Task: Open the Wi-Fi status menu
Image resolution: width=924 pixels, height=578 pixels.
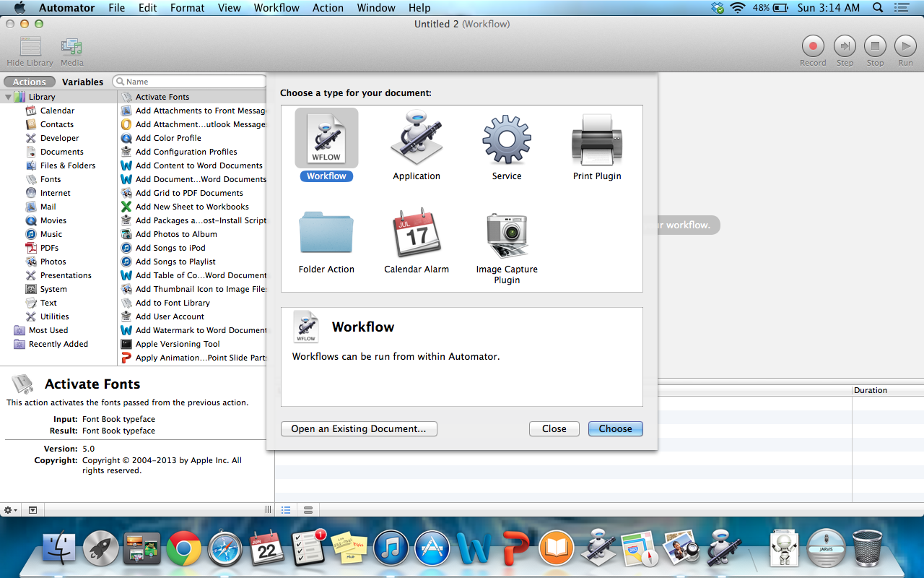Action: pyautogui.click(x=737, y=8)
